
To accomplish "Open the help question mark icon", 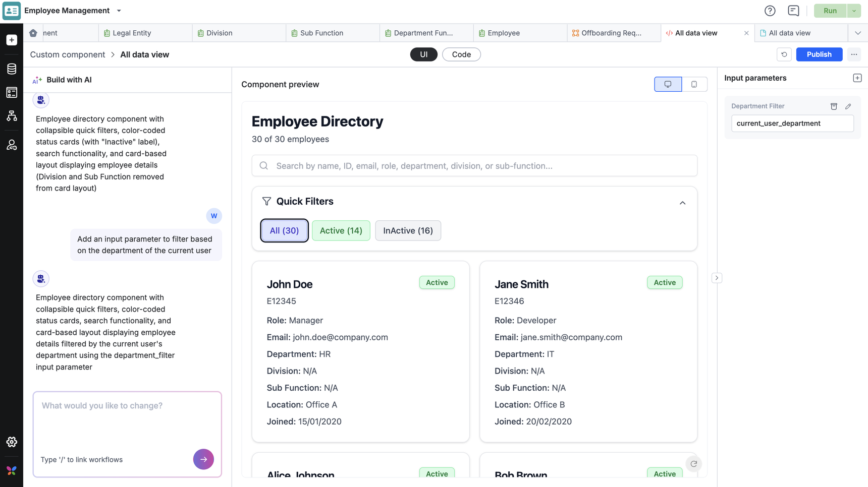I will click(x=770, y=11).
